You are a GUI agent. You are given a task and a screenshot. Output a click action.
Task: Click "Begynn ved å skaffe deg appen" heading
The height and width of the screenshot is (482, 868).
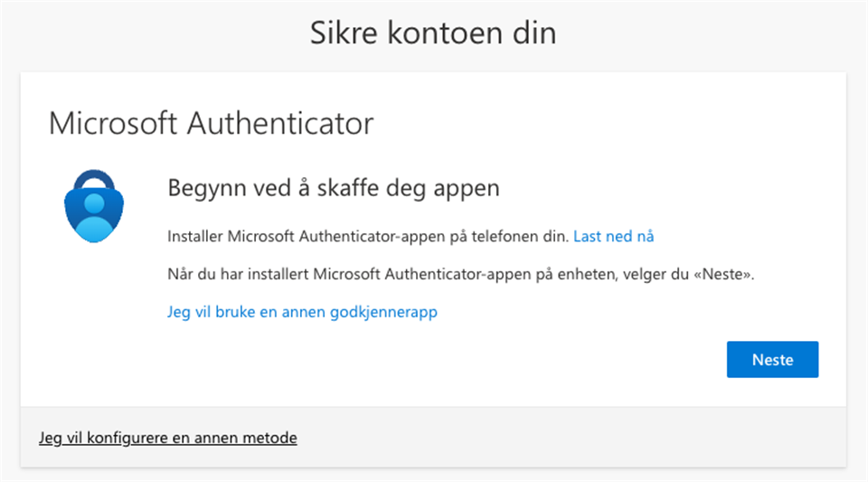[x=334, y=189]
